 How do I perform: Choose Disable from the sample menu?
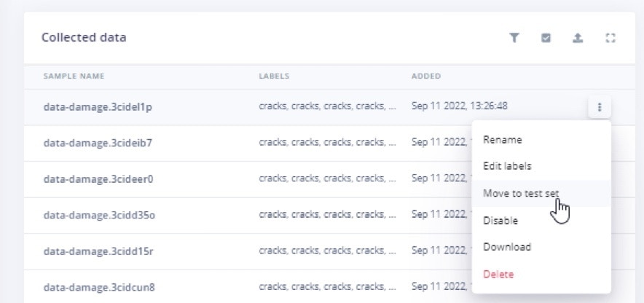500,221
